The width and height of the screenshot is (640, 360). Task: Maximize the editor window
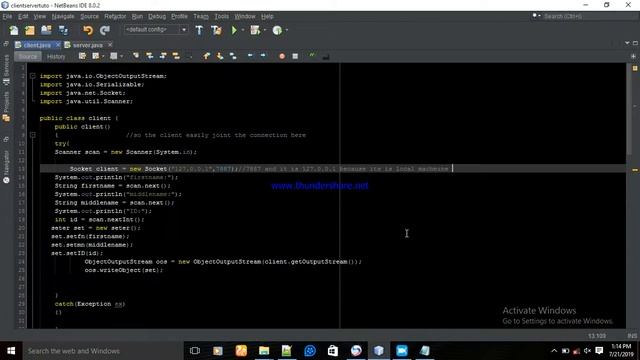(x=635, y=43)
